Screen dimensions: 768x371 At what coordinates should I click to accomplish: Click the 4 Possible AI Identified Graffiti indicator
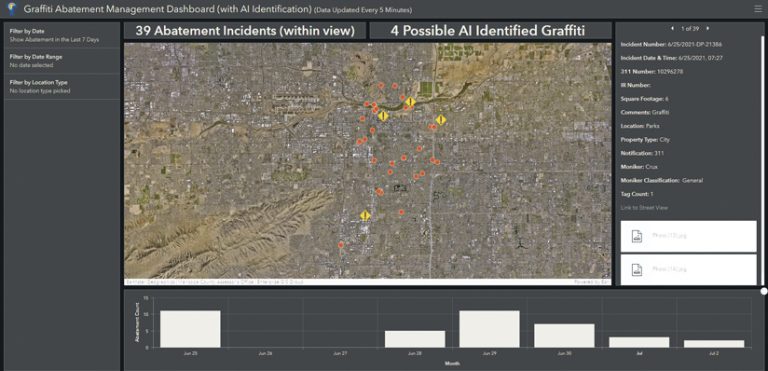pyautogui.click(x=491, y=30)
